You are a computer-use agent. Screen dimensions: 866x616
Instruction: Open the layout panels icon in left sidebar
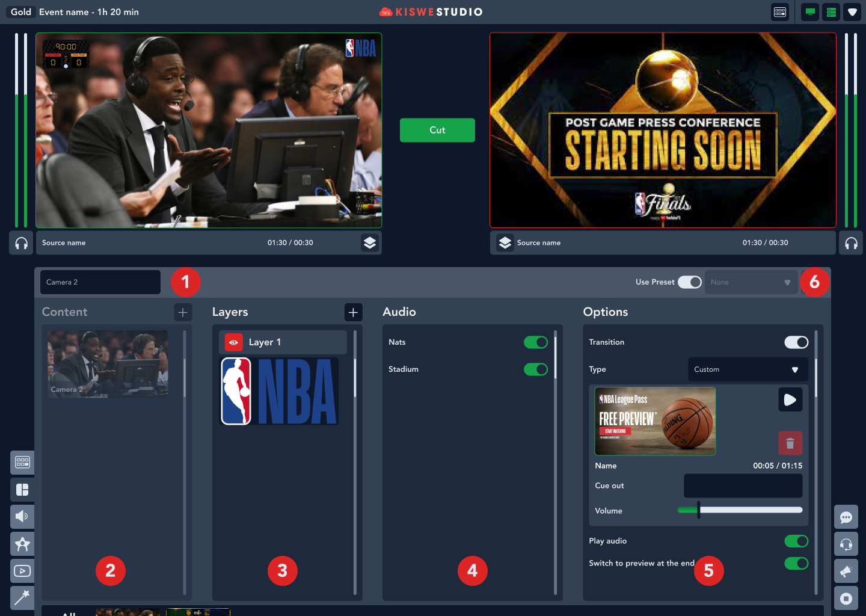tap(22, 489)
